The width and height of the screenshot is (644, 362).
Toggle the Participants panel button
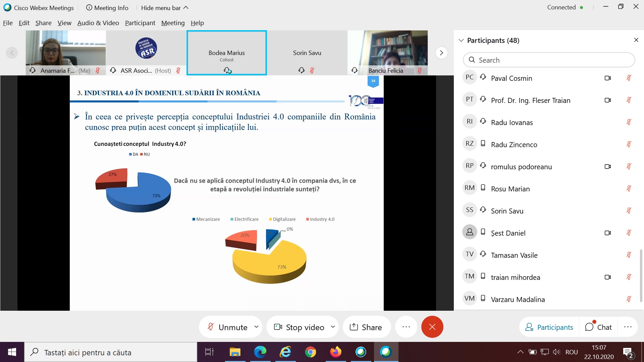[x=549, y=327]
